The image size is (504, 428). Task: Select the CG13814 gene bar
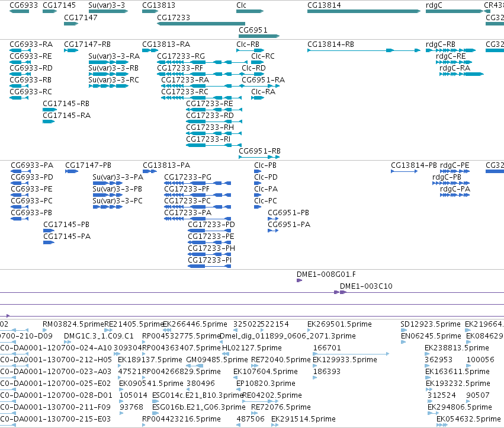(x=364, y=11)
